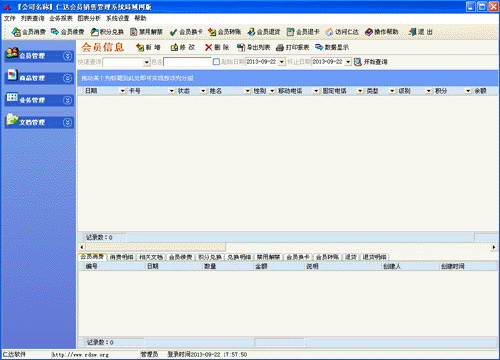Click the horizontal scrollbar right arrow
Screen dimensions: 500x360
point(494,247)
